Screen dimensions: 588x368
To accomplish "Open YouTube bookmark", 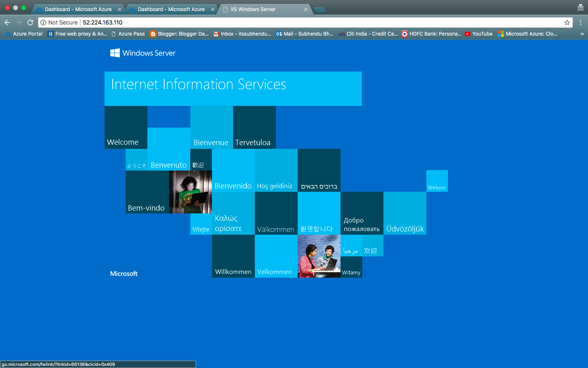I will pyautogui.click(x=479, y=34).
